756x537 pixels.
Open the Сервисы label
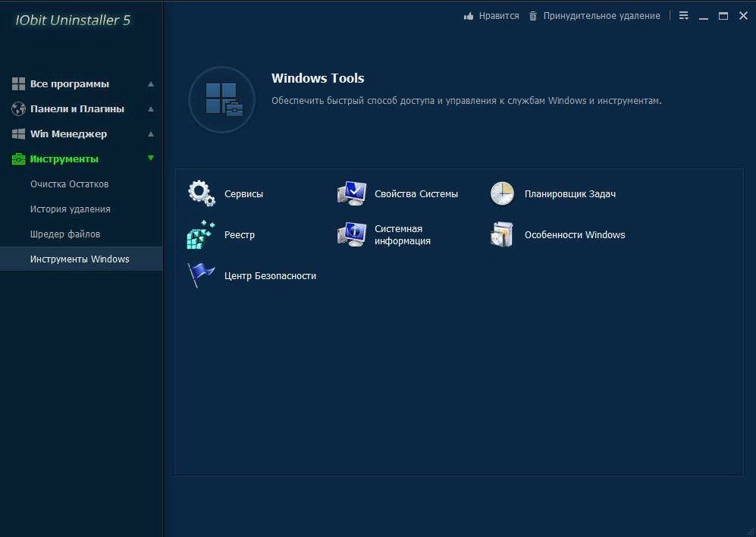243,194
